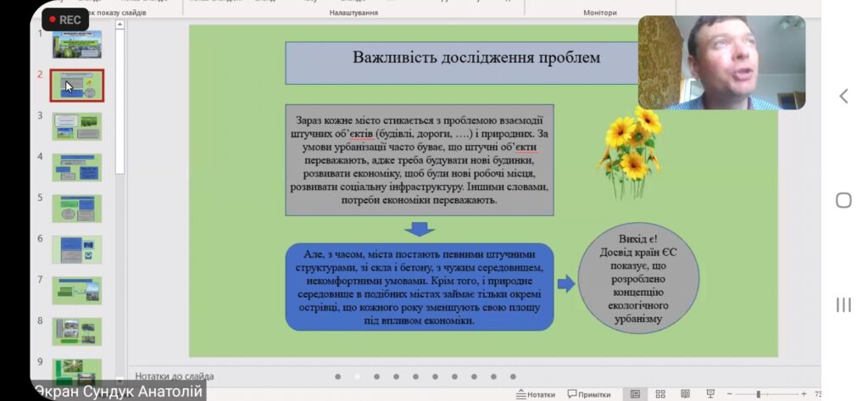
Task: Click the Нотатки до слайда notes field
Action: pos(175,376)
